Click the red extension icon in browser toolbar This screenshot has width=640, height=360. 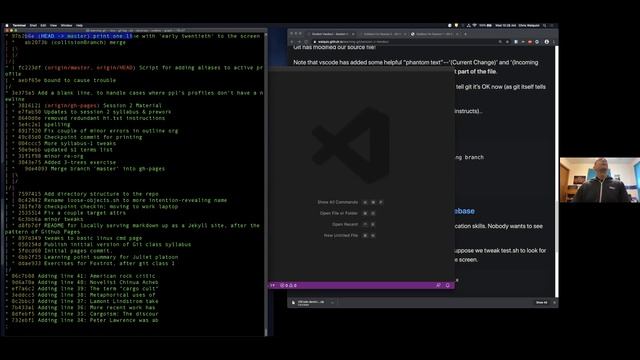click(x=530, y=42)
